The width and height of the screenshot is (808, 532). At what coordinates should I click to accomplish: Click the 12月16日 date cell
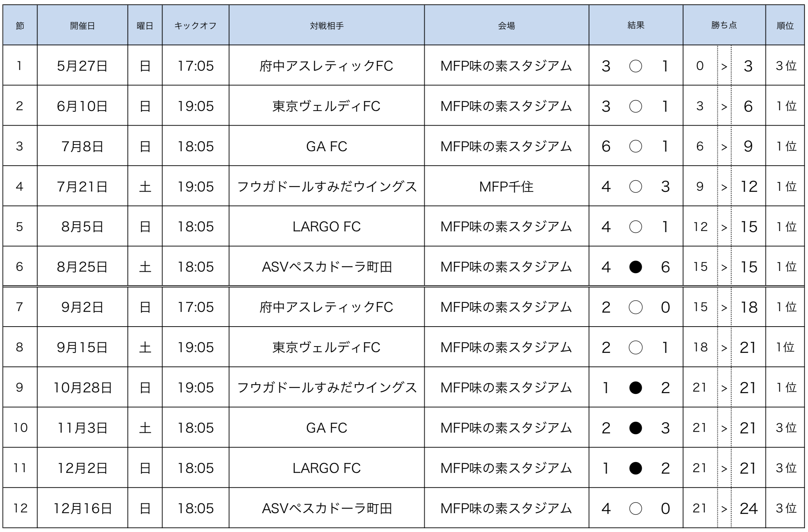pos(82,509)
